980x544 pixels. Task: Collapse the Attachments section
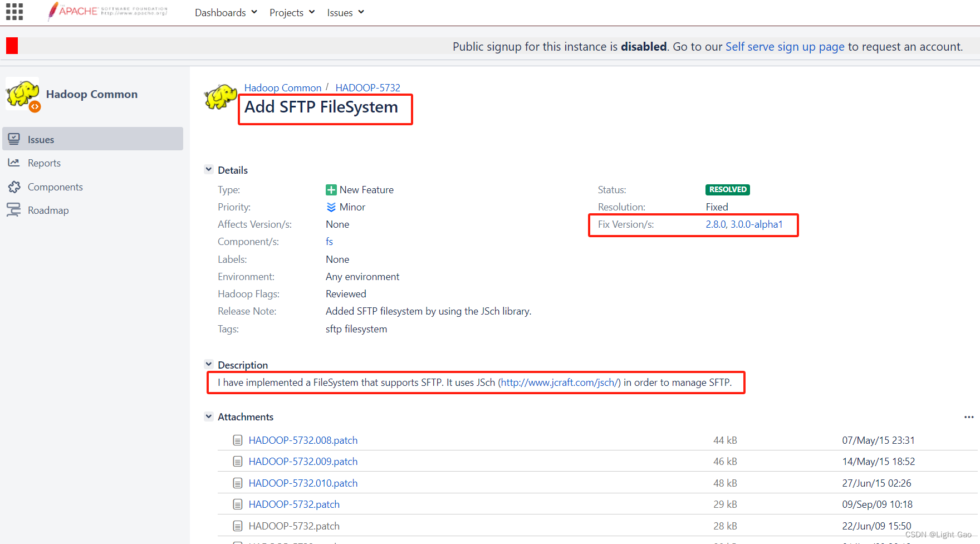point(209,416)
